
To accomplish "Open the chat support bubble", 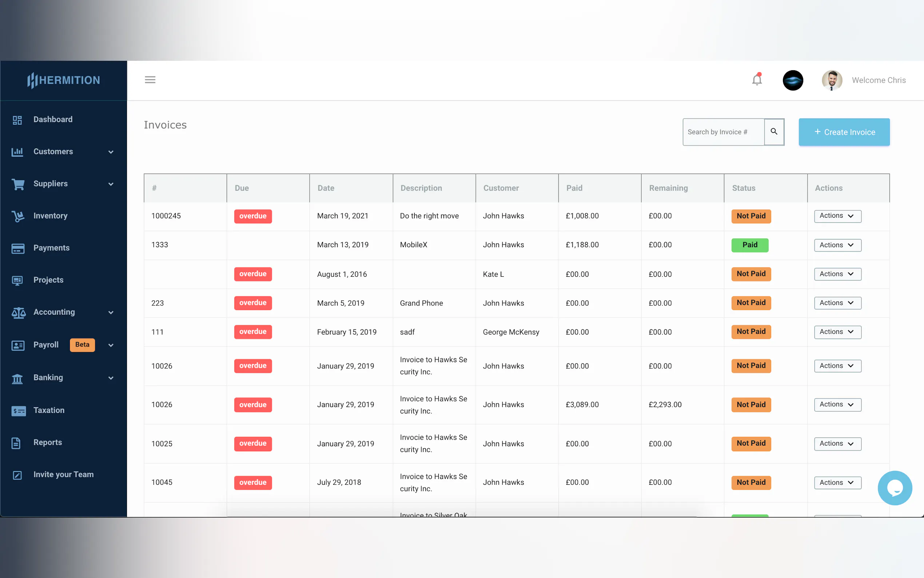I will (x=895, y=488).
